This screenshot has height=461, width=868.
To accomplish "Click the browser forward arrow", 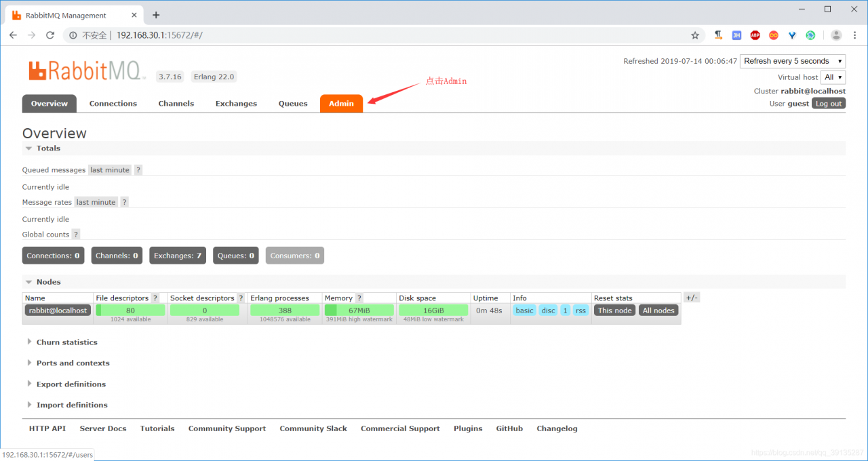I will pyautogui.click(x=31, y=35).
